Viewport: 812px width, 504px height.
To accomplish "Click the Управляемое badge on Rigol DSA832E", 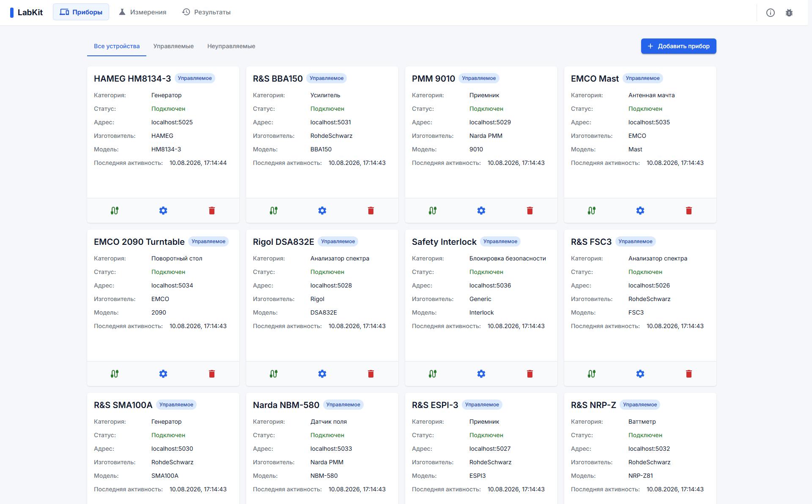I will [338, 241].
